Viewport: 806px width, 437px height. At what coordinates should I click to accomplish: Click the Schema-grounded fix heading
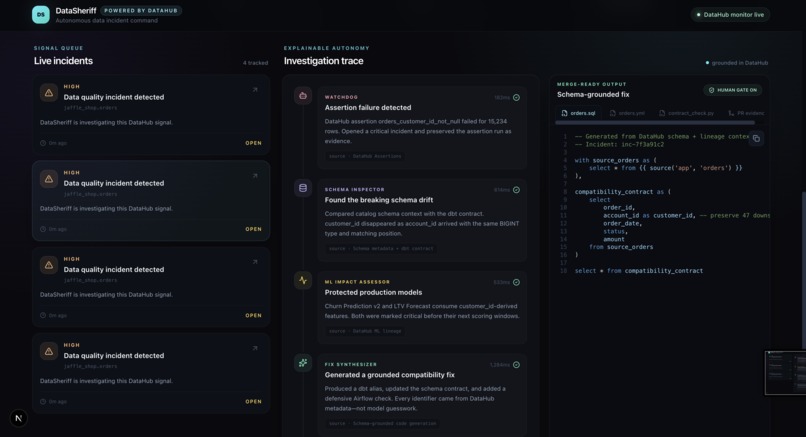593,95
